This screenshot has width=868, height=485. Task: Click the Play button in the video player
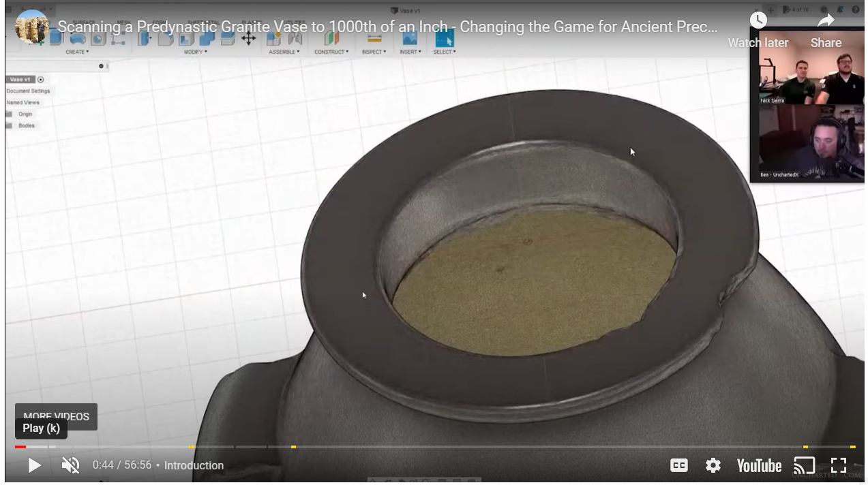coord(34,465)
